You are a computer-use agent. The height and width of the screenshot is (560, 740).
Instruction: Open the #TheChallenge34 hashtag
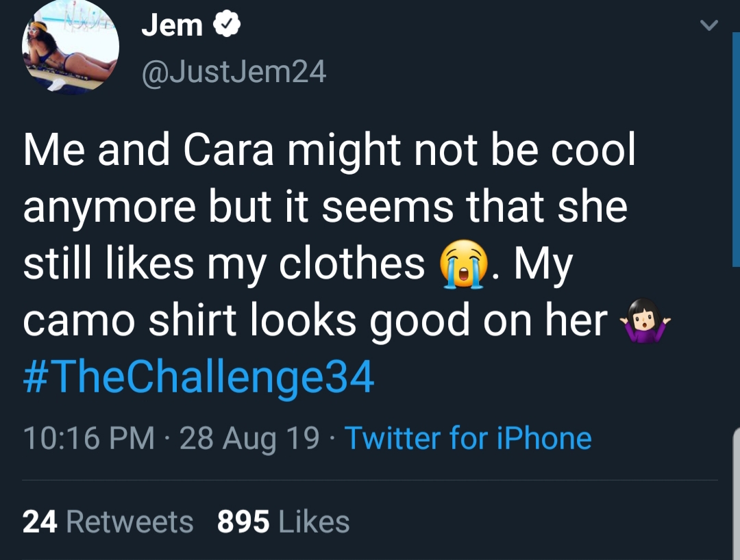click(x=199, y=377)
